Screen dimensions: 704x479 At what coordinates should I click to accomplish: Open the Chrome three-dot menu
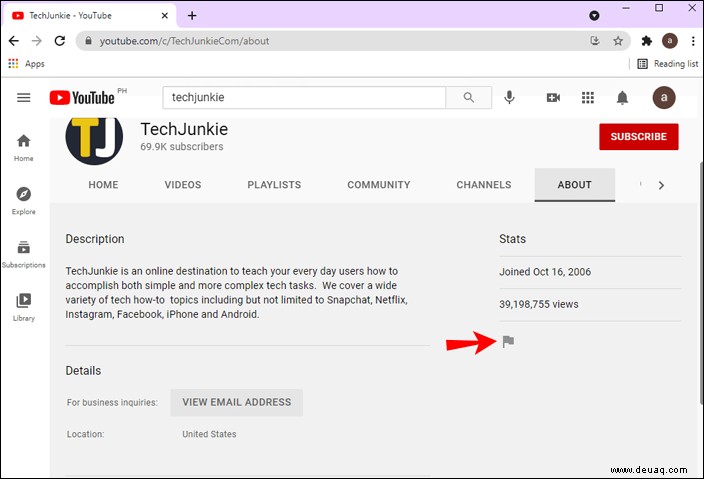(693, 41)
